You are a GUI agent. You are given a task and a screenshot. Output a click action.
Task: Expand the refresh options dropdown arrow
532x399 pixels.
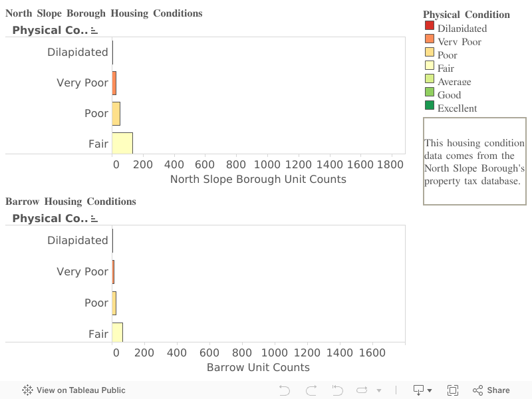(379, 391)
